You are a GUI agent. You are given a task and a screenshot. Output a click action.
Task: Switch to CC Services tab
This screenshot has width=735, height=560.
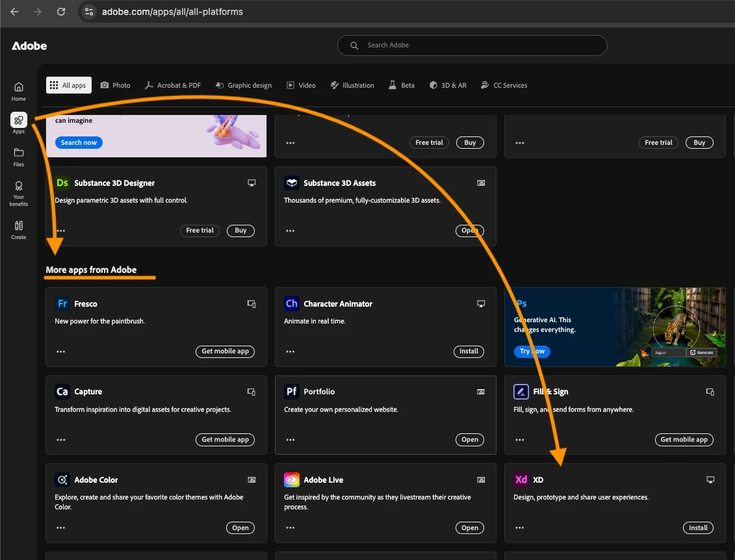pyautogui.click(x=504, y=85)
